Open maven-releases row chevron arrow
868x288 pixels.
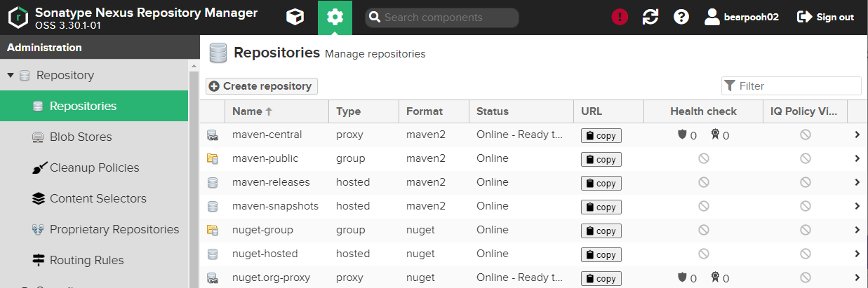coord(857,182)
